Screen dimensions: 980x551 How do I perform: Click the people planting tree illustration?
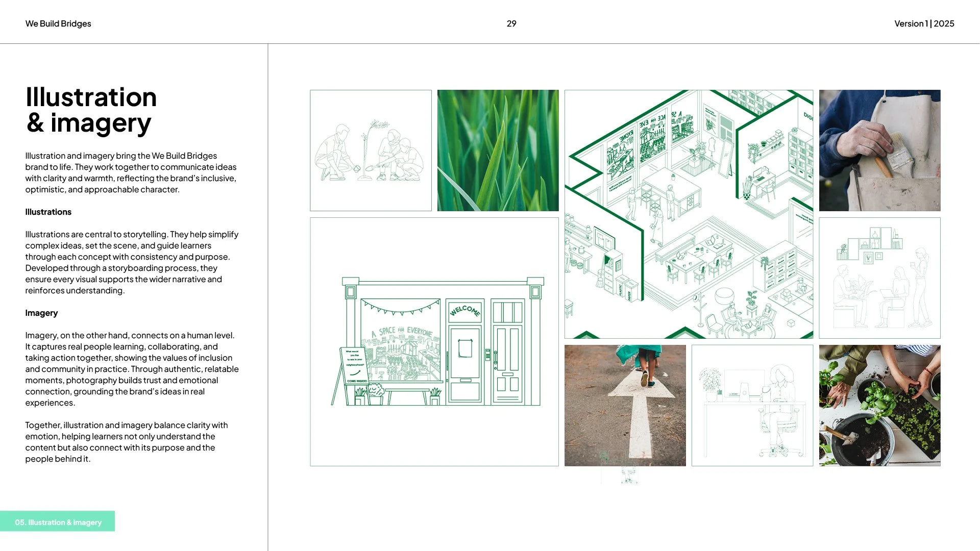pyautogui.click(x=371, y=151)
